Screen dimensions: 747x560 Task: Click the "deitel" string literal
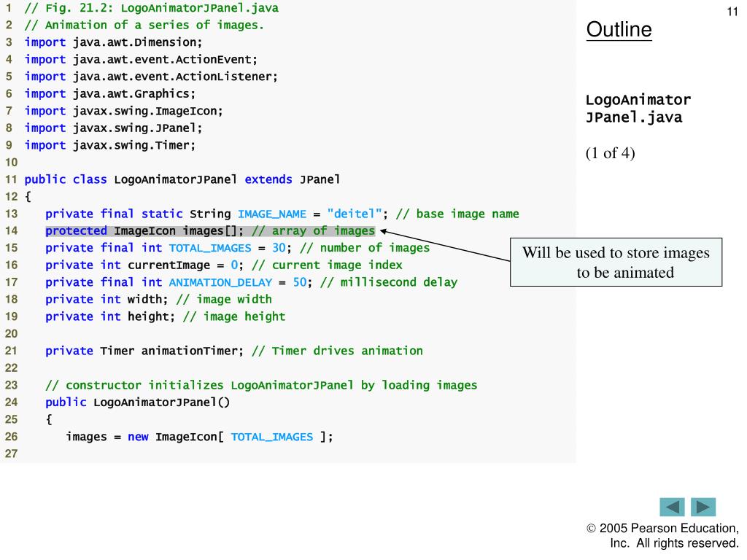[355, 214]
